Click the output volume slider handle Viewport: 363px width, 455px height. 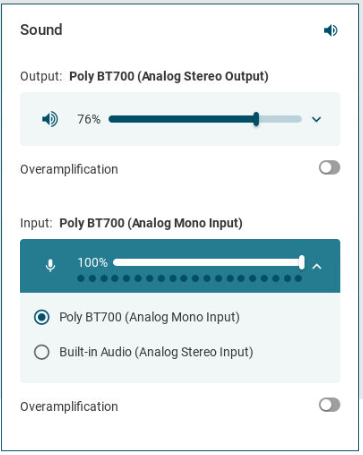click(x=256, y=119)
